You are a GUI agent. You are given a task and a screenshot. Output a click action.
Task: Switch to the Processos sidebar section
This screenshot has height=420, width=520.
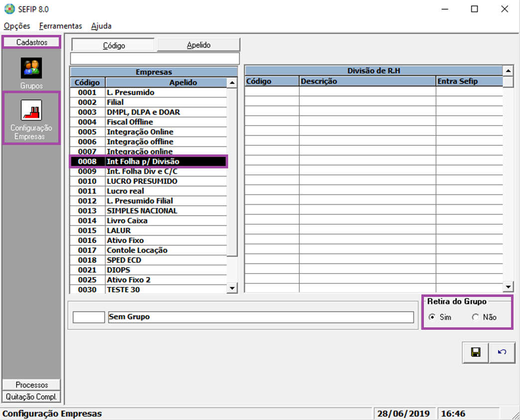click(x=31, y=385)
